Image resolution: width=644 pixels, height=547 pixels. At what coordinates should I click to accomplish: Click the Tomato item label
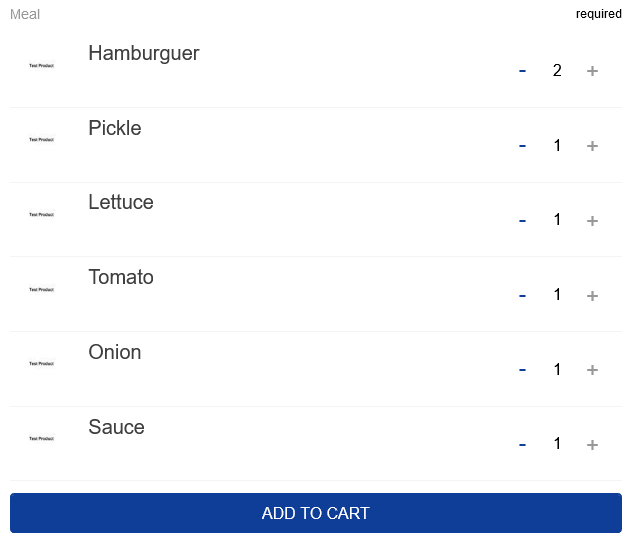[121, 277]
